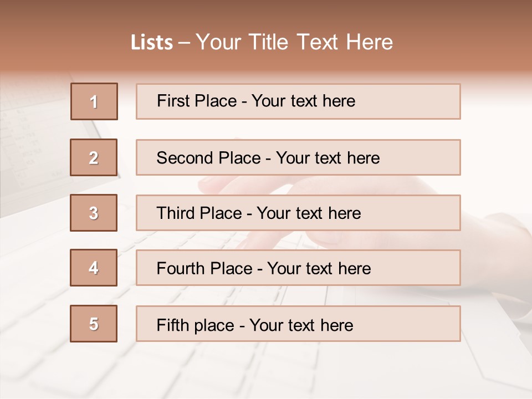The image size is (532, 399).
Task: Select the number 4 box
Action: (x=94, y=268)
